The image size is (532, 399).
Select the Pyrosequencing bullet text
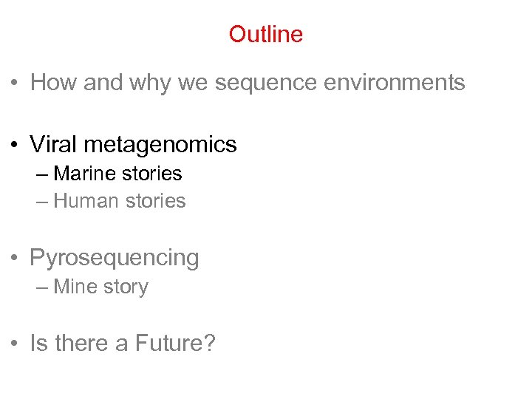click(x=115, y=258)
